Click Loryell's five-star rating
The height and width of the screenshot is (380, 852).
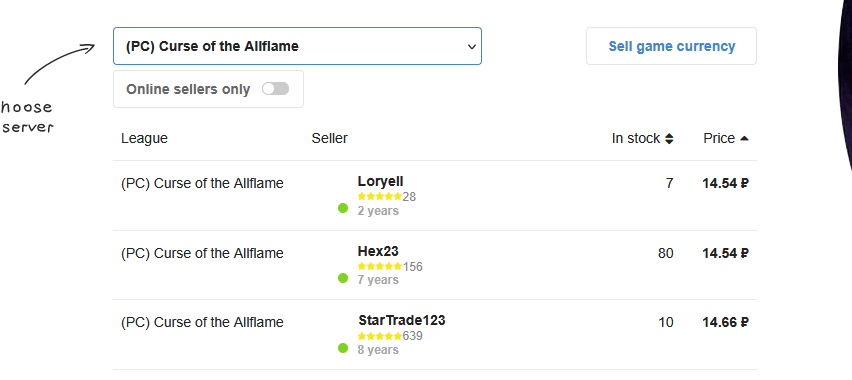point(379,197)
